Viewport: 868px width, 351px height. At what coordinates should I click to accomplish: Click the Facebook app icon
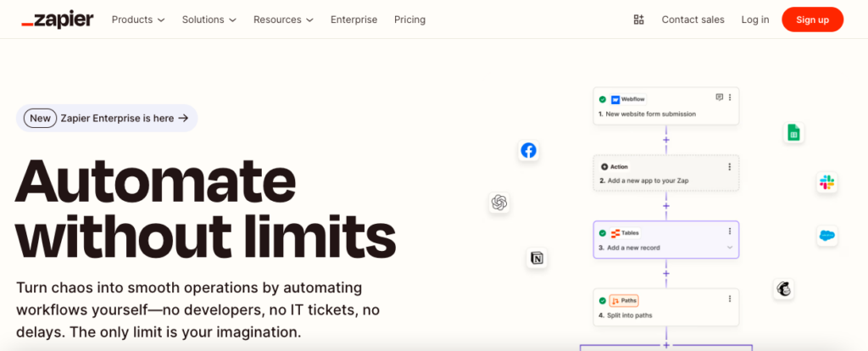(x=529, y=151)
